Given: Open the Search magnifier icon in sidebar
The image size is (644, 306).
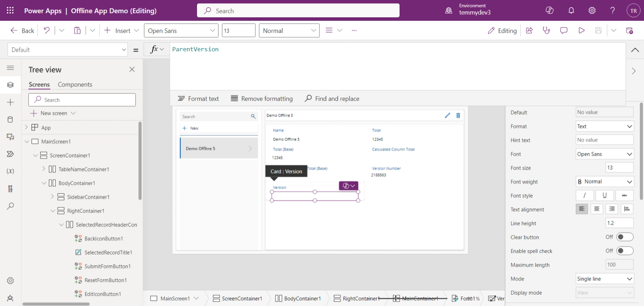Looking at the screenshot, I should [11, 206].
